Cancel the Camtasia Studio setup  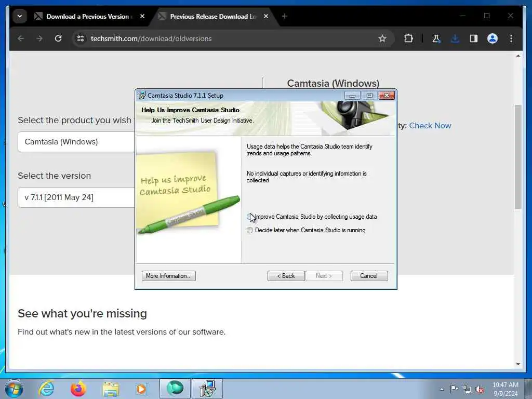[x=369, y=276]
